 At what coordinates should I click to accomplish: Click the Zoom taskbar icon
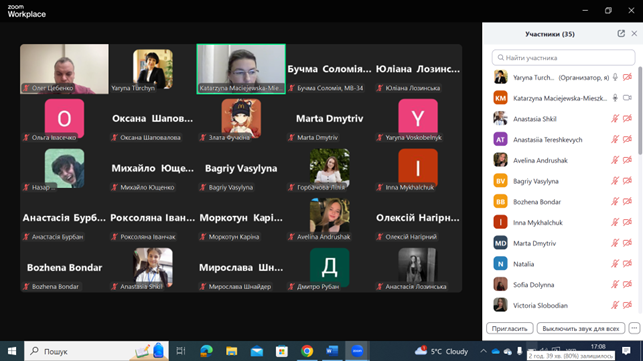[x=357, y=351]
